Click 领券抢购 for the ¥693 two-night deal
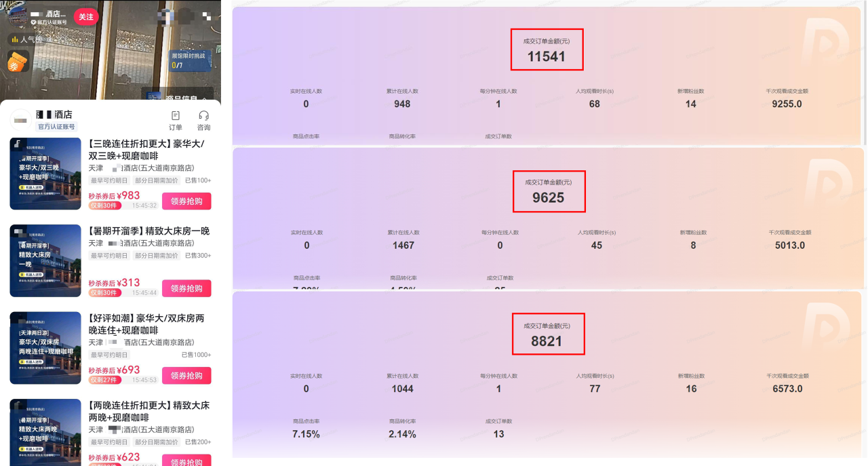 (x=186, y=376)
